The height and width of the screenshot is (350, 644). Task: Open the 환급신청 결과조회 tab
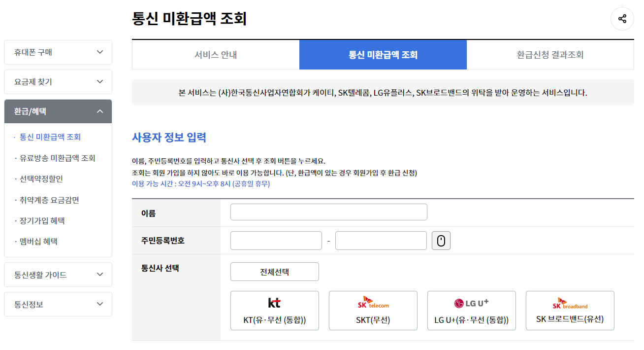(550, 54)
